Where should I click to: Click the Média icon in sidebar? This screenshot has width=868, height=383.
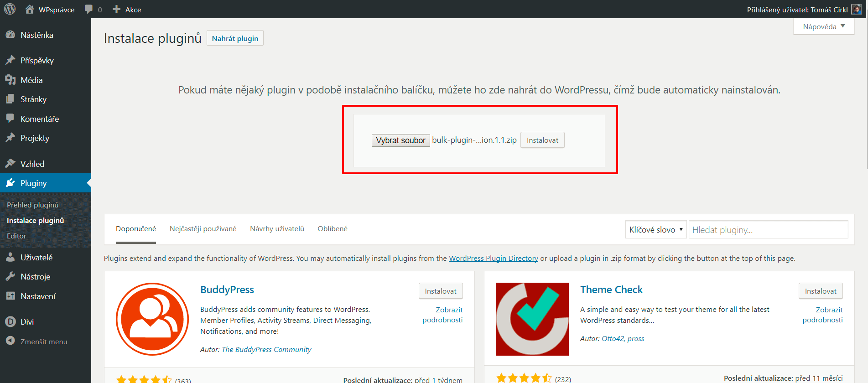10,80
